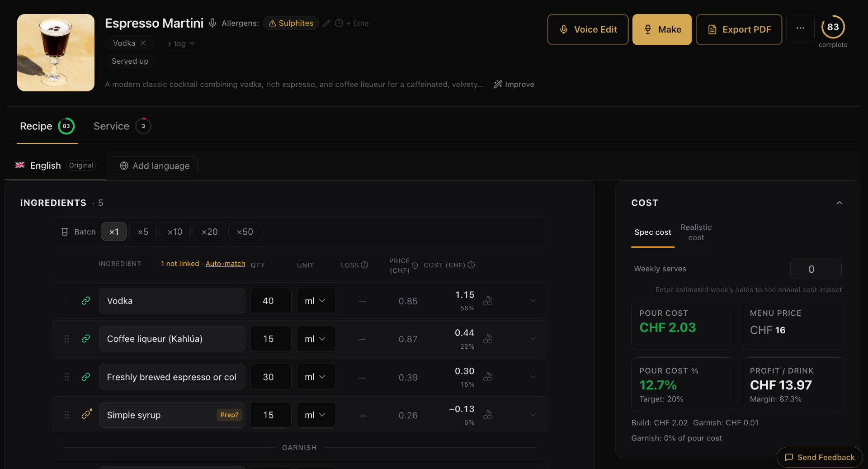This screenshot has height=469, width=868.
Task: Click the Service tab score ring 3
Action: (143, 126)
